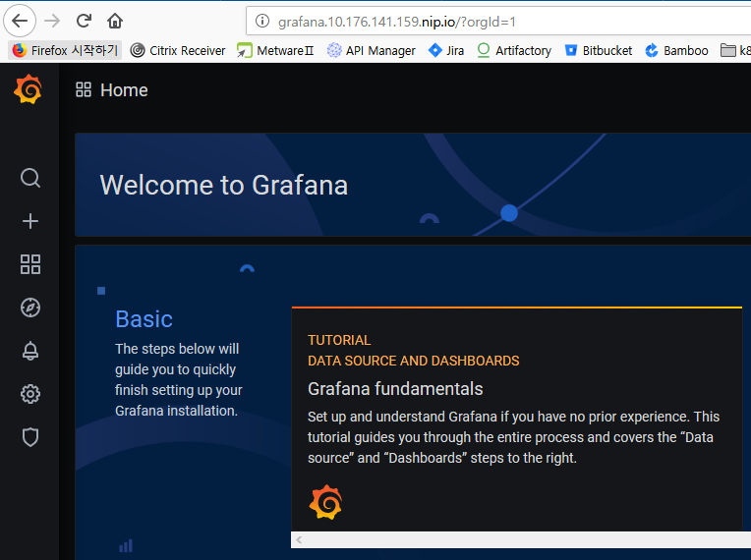Open Dashboards from the sidebar grid icon
Screen dimensions: 751x560
point(30,264)
